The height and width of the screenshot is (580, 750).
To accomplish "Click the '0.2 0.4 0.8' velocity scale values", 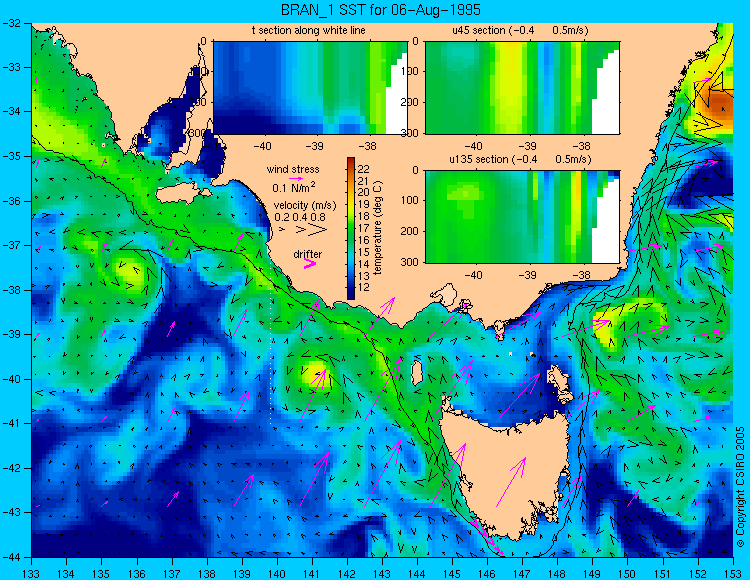I will click(299, 217).
